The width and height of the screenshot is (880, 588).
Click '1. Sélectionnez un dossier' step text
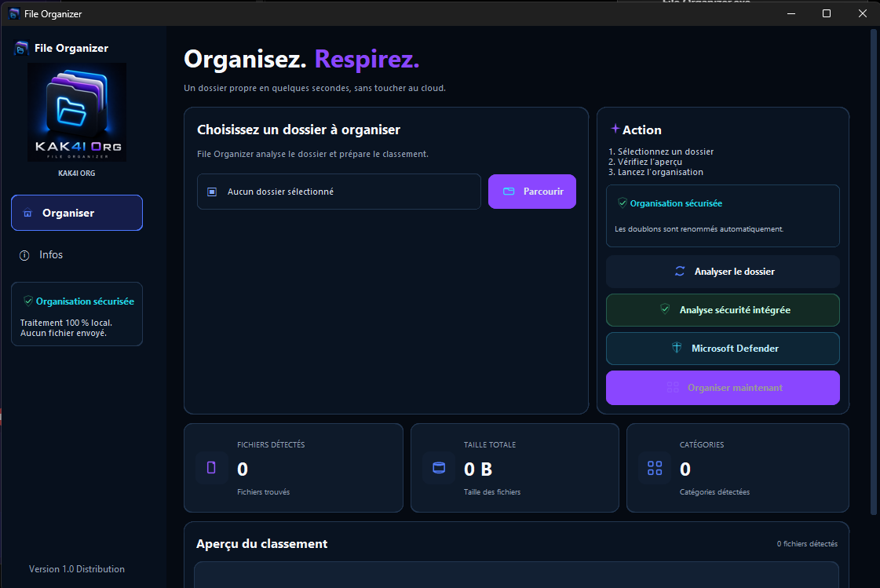pos(661,152)
